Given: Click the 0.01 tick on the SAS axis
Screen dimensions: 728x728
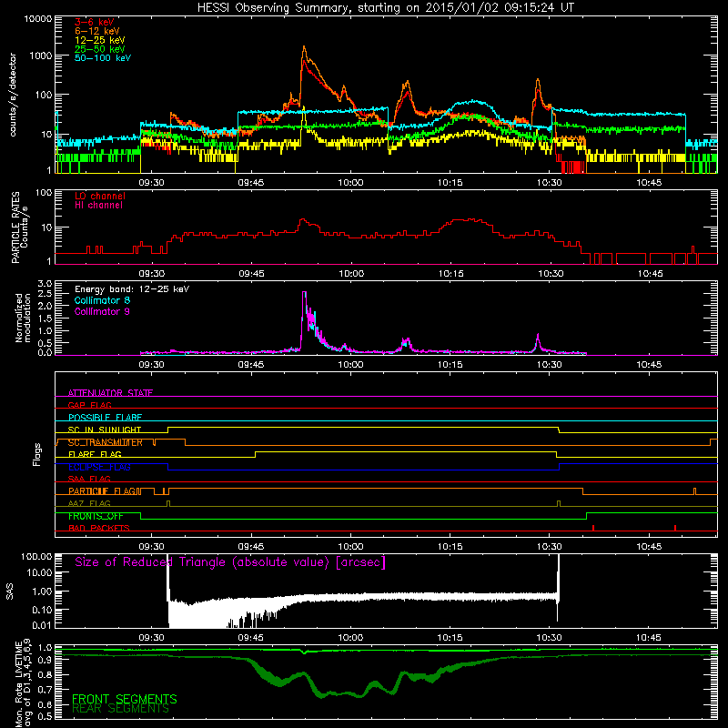Looking at the screenshot, I should click(x=42, y=625).
